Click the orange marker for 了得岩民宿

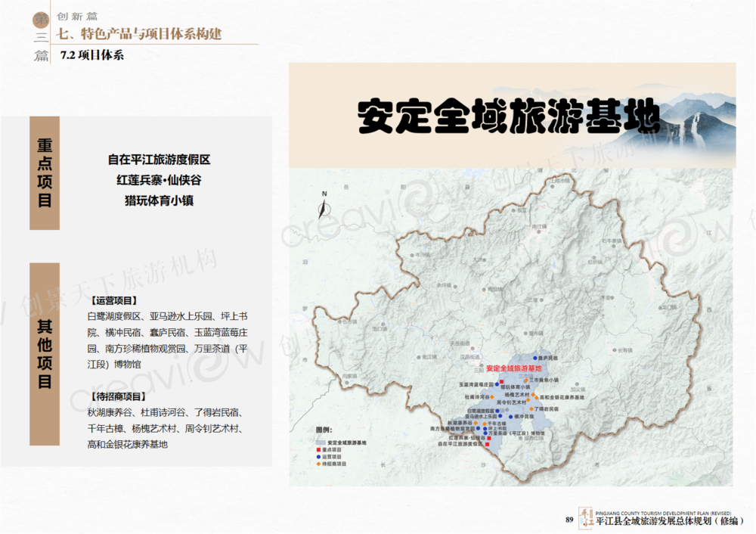pyautogui.click(x=531, y=408)
